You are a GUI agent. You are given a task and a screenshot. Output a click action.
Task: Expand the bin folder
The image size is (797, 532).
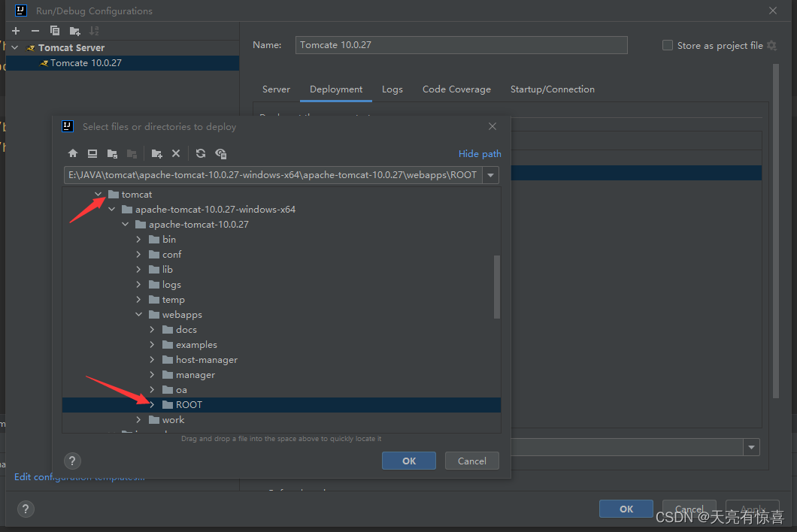click(x=138, y=239)
